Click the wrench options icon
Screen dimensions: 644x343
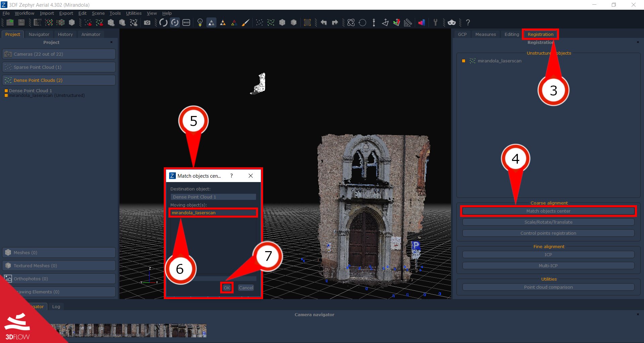[435, 22]
